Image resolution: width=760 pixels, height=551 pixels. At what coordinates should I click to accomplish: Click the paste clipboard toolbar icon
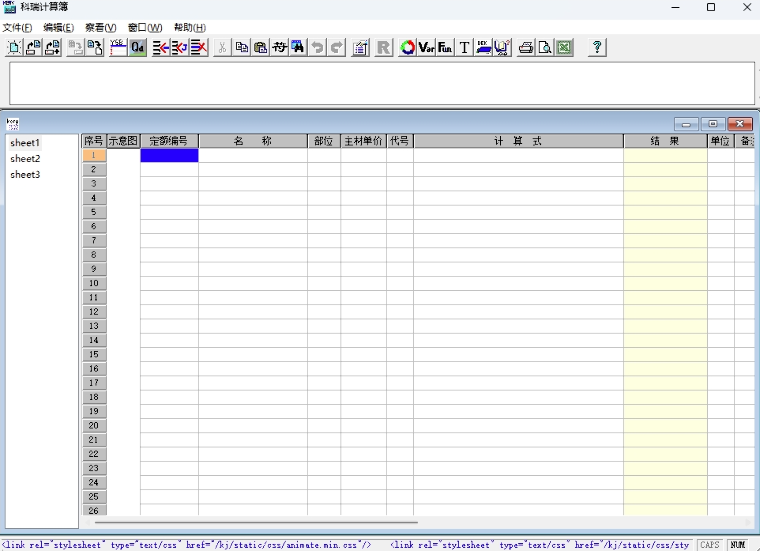click(x=260, y=47)
